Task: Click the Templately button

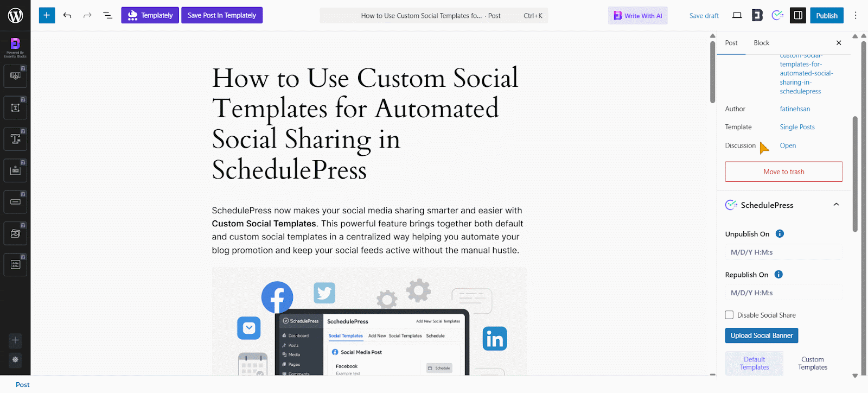Action: [x=150, y=15]
